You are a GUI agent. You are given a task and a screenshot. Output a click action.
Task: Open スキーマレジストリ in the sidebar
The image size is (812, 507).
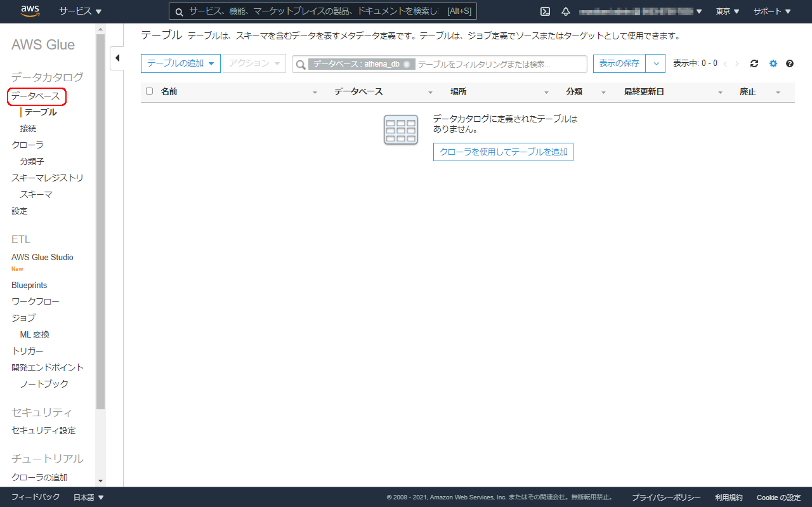click(x=48, y=178)
